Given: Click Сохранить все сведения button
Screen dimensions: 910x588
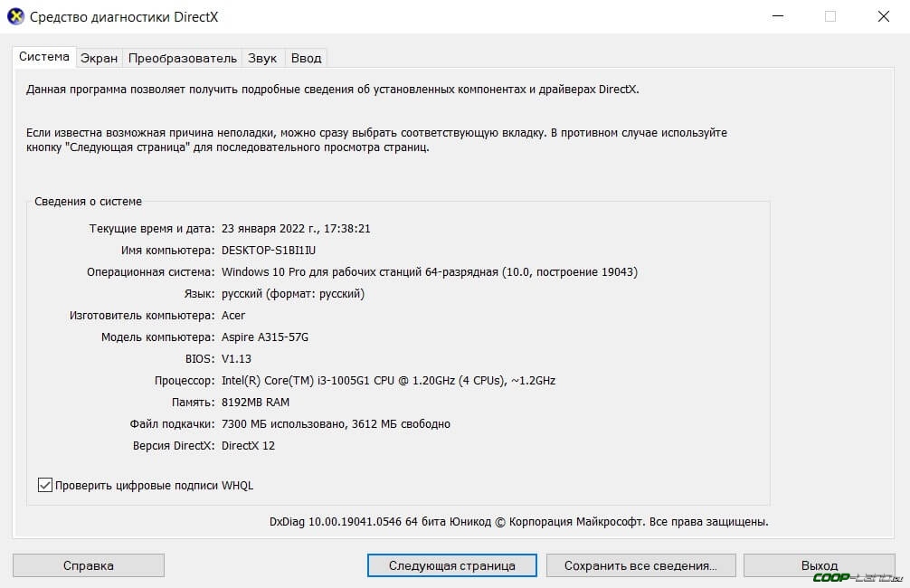Looking at the screenshot, I should pyautogui.click(x=640, y=565).
